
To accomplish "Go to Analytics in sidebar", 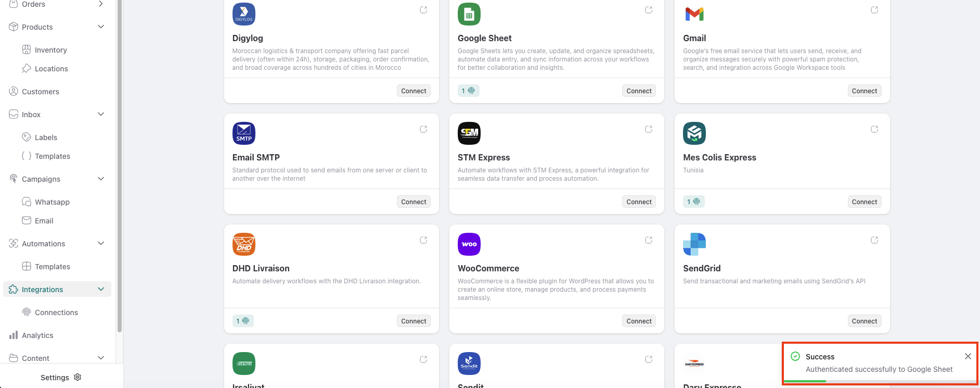I will [x=37, y=335].
